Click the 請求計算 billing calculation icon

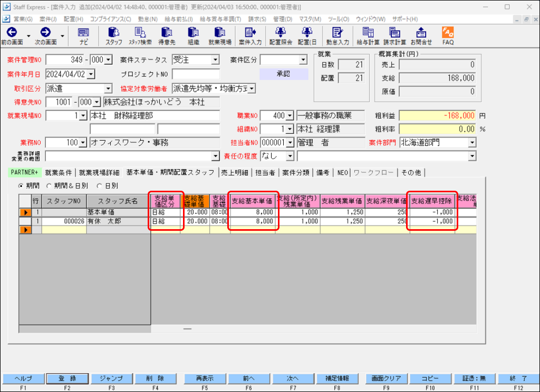pyautogui.click(x=394, y=35)
